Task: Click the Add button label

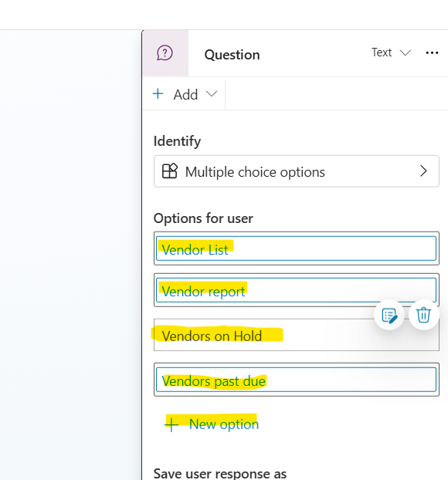Action: tap(185, 95)
